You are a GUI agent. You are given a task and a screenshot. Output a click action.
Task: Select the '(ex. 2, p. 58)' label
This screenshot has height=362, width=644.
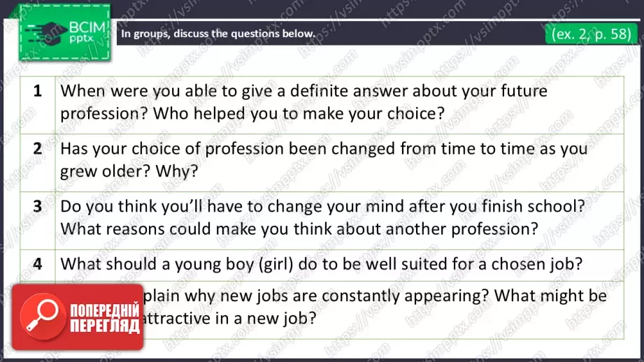point(590,33)
